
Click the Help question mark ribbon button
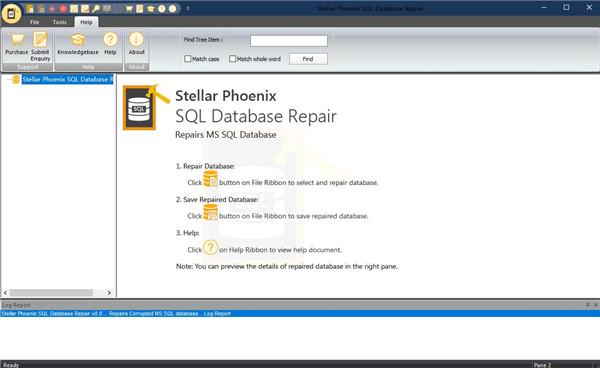coord(110,44)
